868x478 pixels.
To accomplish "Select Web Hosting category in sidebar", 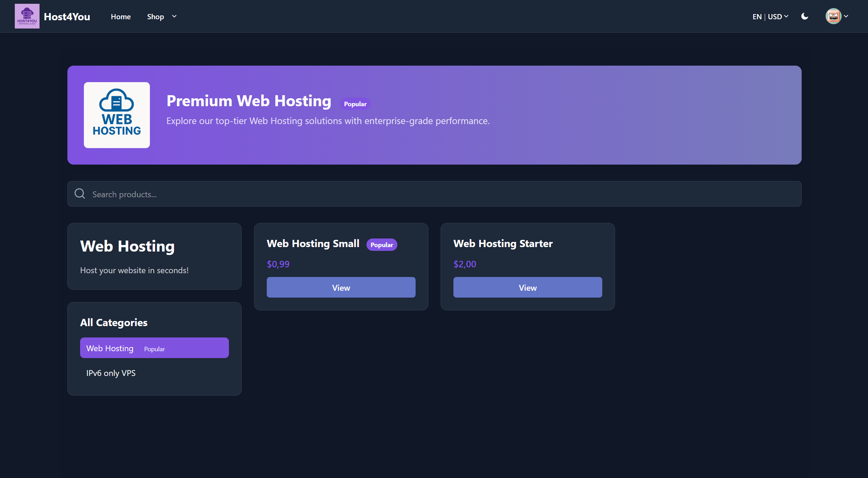I will [154, 348].
